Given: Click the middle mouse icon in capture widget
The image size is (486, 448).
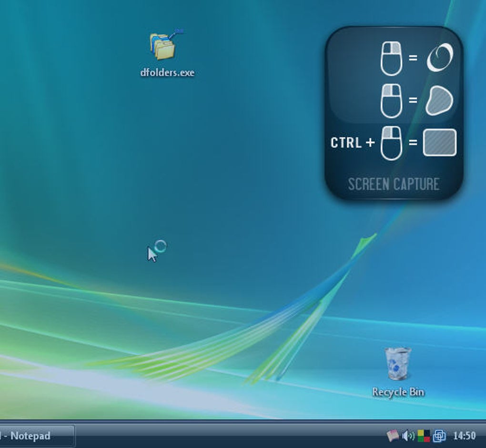Looking at the screenshot, I should tap(391, 101).
